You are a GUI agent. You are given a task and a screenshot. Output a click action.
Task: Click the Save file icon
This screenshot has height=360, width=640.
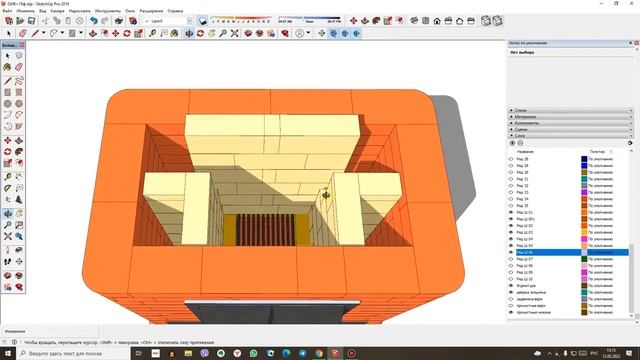tap(31, 21)
